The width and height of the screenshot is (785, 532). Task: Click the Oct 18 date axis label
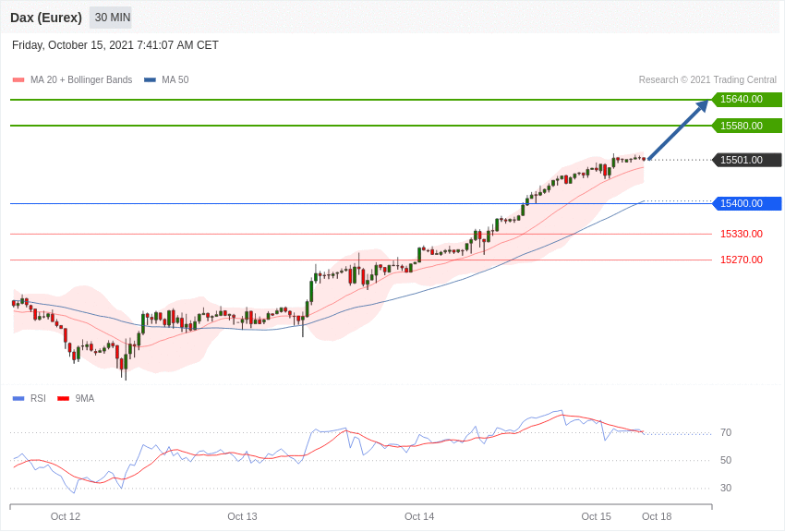657,516
